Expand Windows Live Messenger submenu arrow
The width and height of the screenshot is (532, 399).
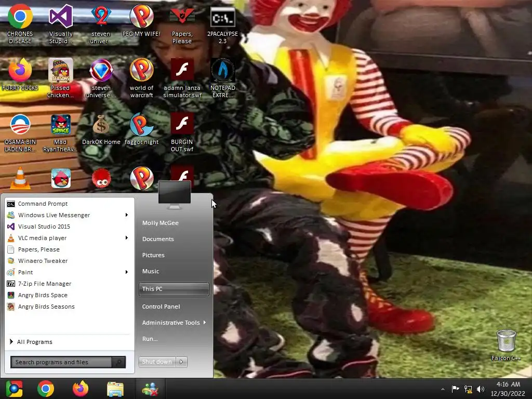click(127, 215)
